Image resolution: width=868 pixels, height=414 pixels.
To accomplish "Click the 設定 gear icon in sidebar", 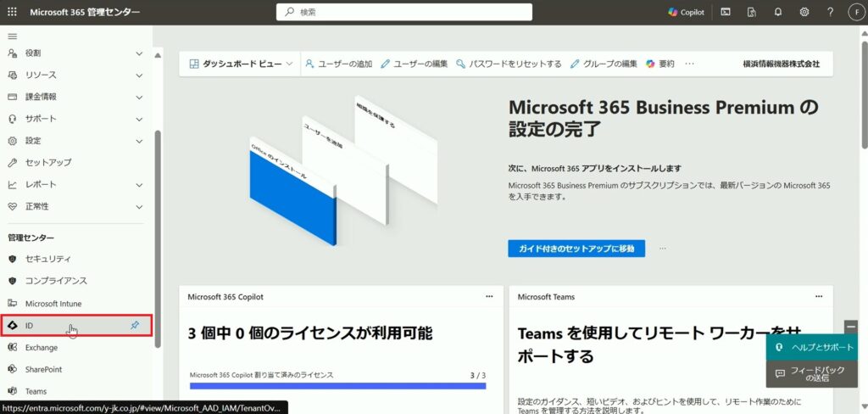I will point(12,141).
